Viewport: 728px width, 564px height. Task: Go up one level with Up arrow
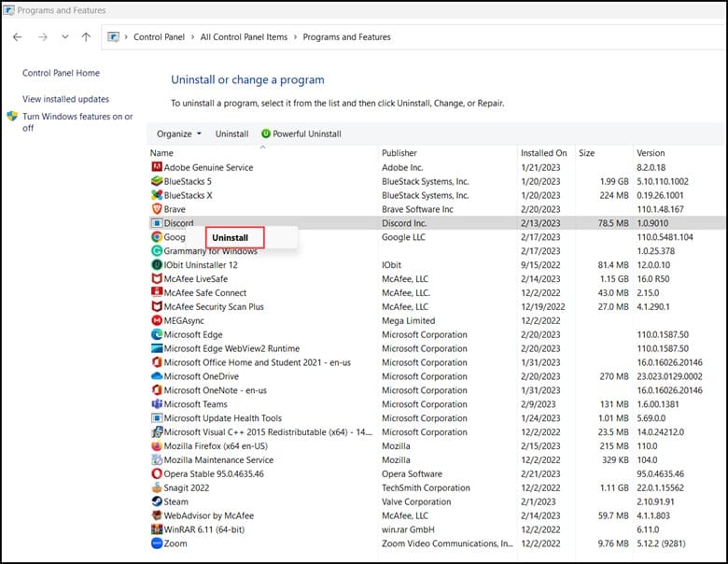pos(86,37)
